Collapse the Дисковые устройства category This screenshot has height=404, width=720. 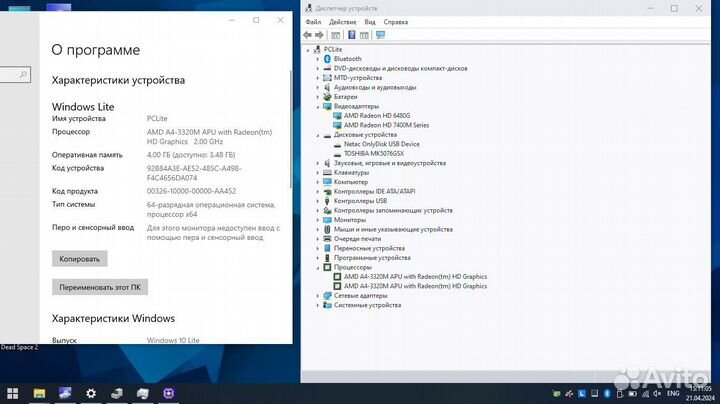coord(317,135)
